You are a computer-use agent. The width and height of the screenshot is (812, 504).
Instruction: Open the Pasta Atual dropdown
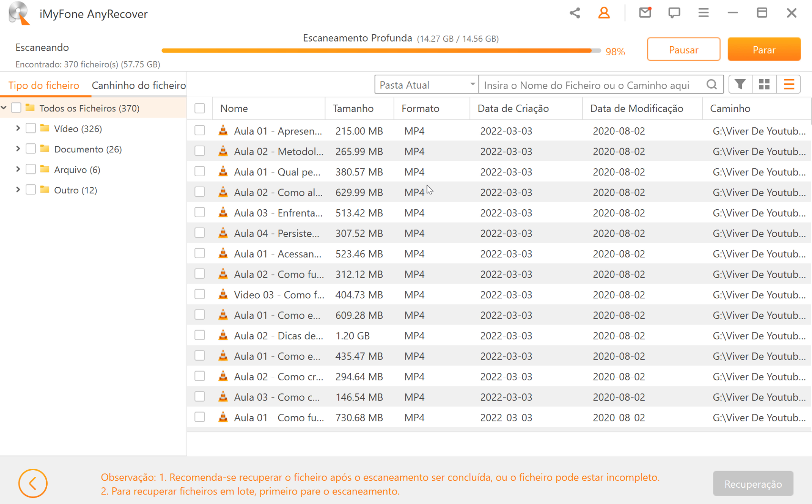coord(426,85)
